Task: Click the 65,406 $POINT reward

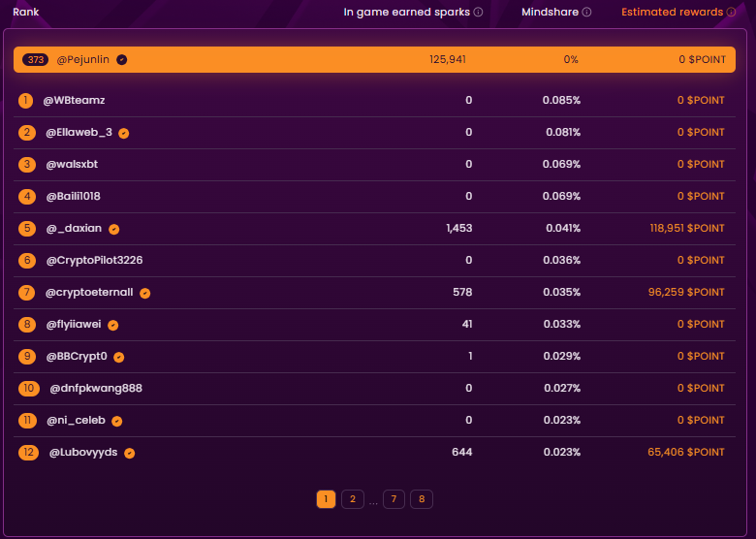Action: pos(685,452)
